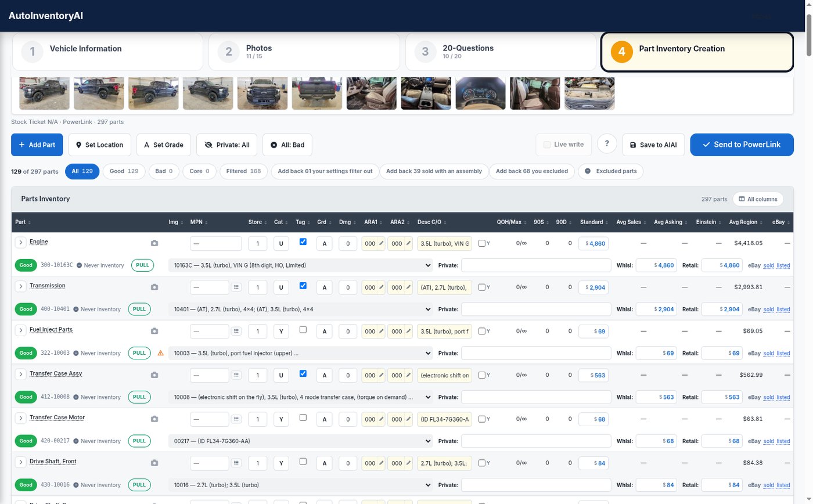The image size is (813, 504).
Task: Open the 00217 interchange dropdown for Transfer Case Motor
Action: (x=301, y=441)
